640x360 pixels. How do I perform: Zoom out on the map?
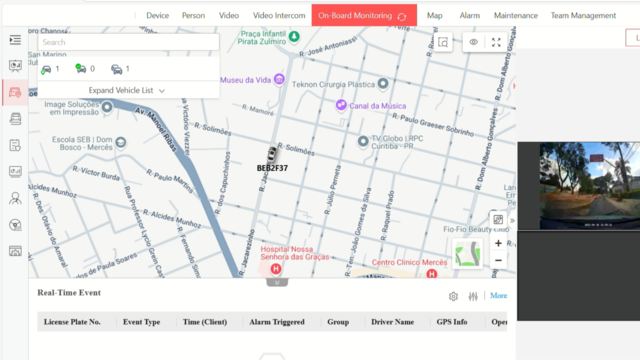point(498,260)
